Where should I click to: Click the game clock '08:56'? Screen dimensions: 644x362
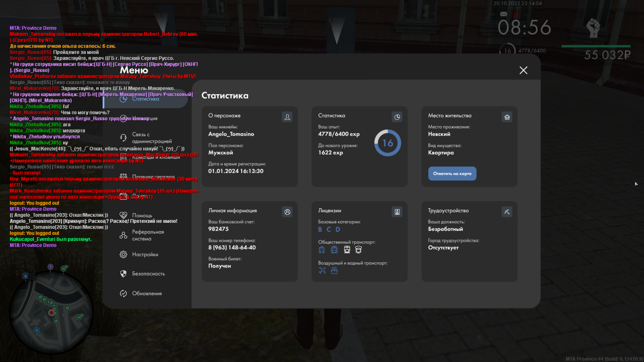click(524, 28)
